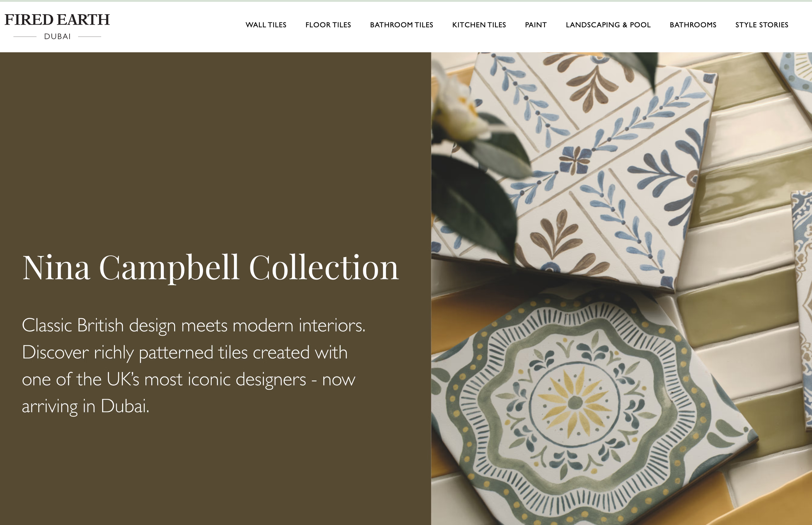Go to Bathroom Tiles section

point(401,25)
